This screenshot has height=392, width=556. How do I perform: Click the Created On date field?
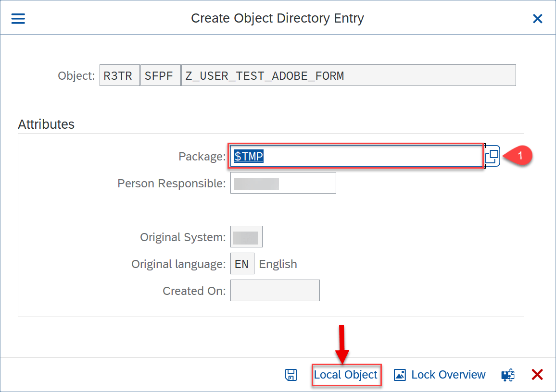tap(275, 291)
